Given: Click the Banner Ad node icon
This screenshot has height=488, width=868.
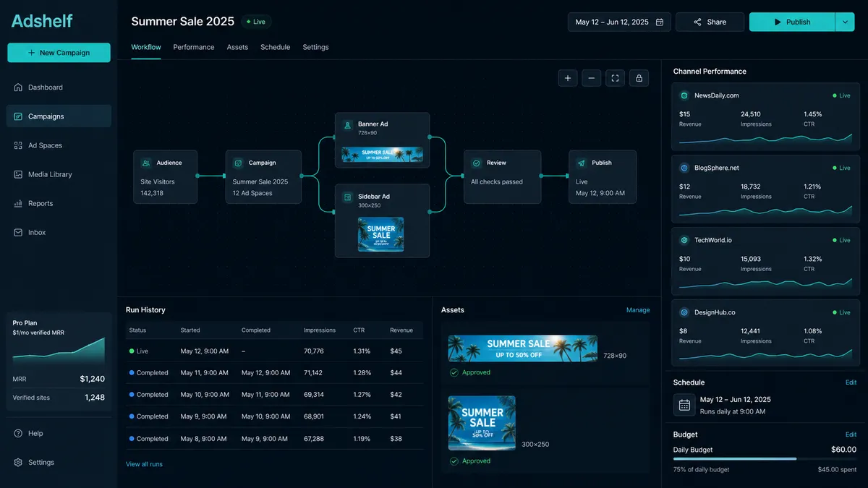Looking at the screenshot, I should point(347,125).
